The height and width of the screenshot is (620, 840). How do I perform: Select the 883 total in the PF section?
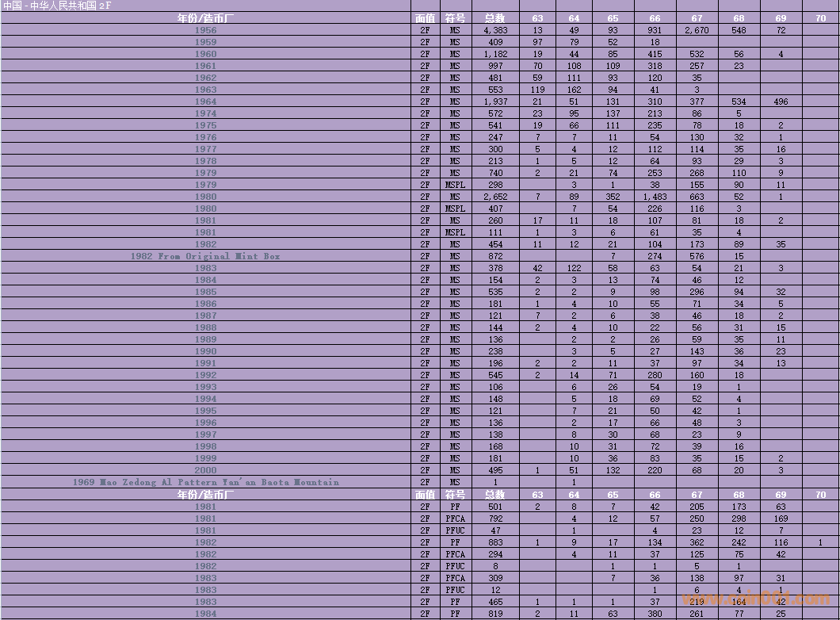[x=495, y=542]
